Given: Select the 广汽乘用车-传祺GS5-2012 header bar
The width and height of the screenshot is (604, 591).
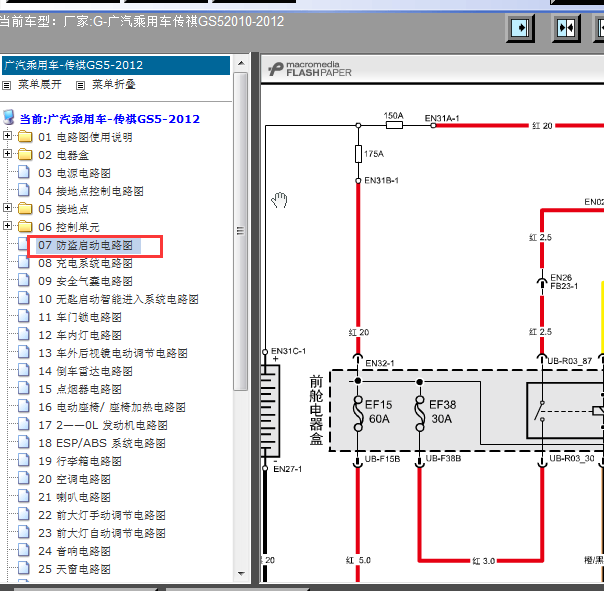Looking at the screenshot, I should [x=116, y=65].
